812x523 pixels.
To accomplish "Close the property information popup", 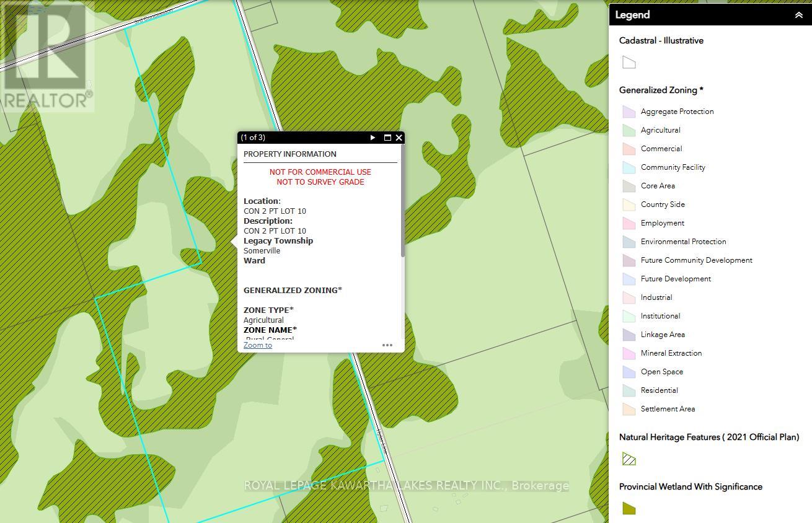I will click(399, 138).
